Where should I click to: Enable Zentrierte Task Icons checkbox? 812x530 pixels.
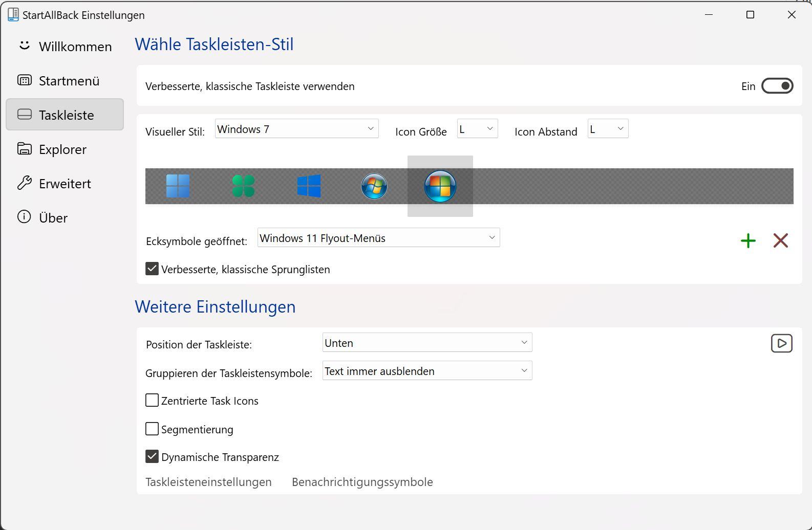tap(152, 400)
